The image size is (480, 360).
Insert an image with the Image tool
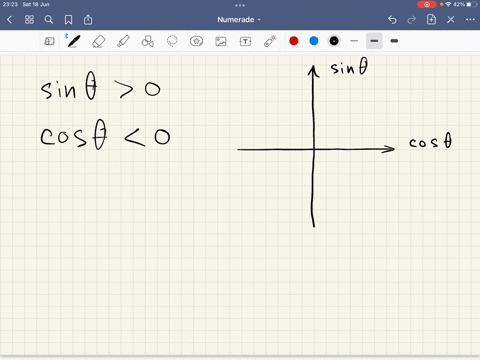point(221,41)
